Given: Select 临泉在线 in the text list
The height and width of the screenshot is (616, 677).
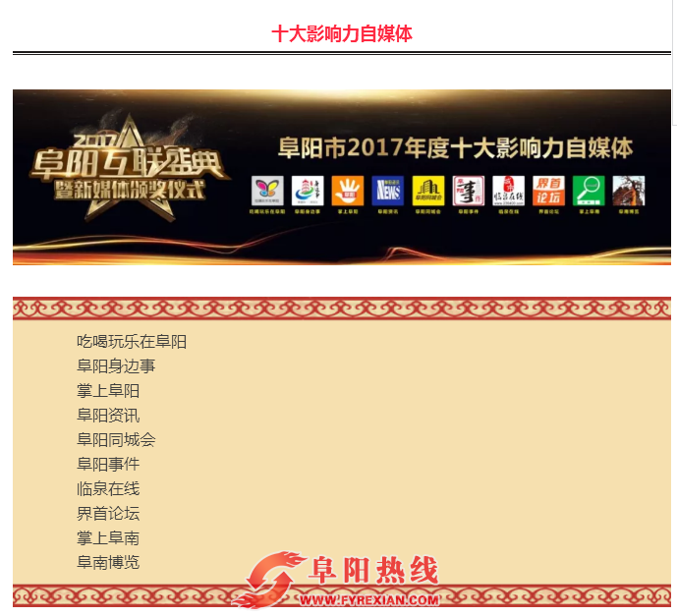Looking at the screenshot, I should point(108,489).
